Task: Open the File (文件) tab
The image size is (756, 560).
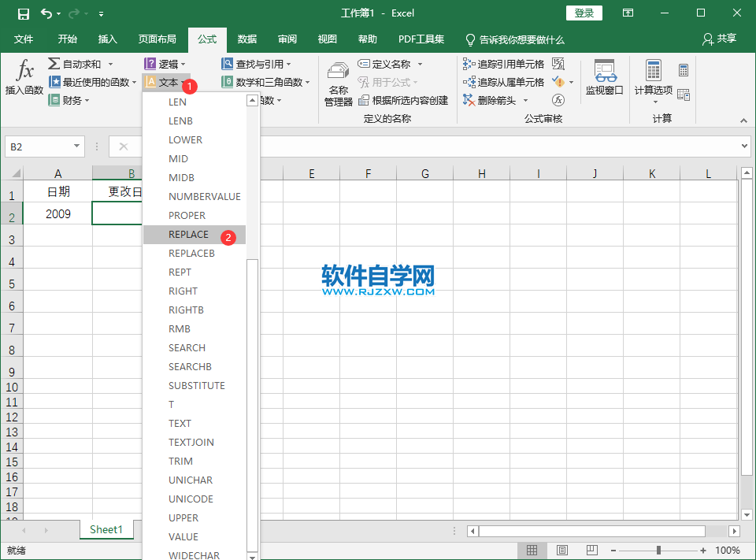Action: coord(23,39)
